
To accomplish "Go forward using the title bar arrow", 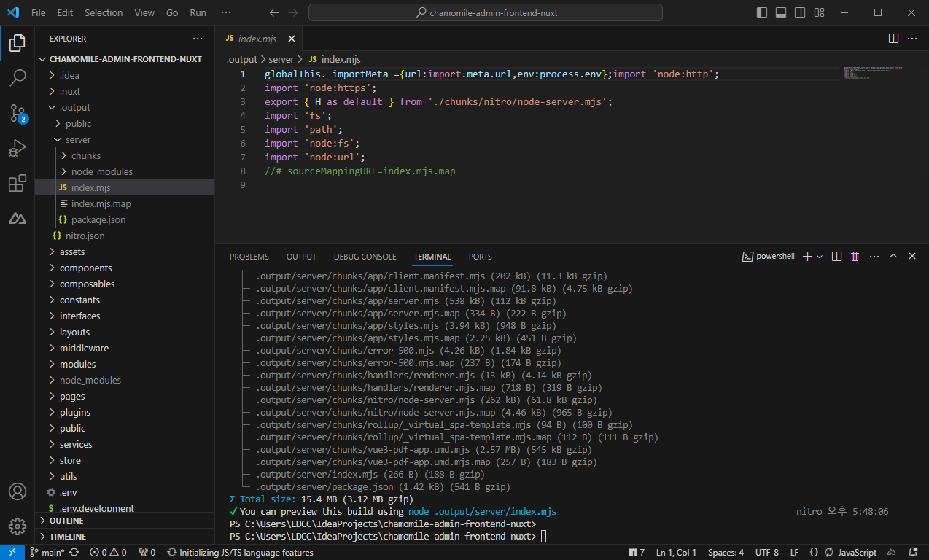I will pyautogui.click(x=293, y=12).
